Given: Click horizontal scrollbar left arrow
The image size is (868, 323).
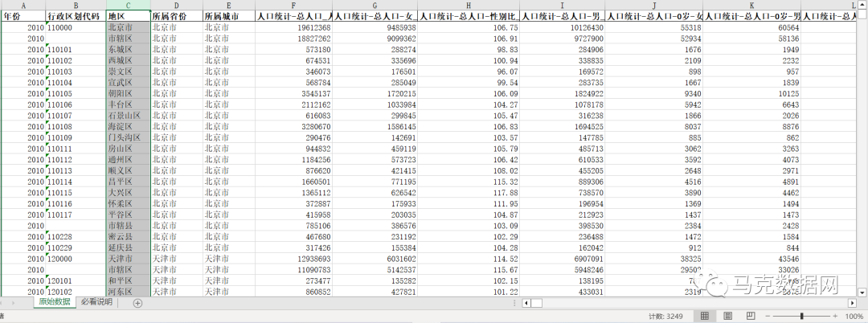Looking at the screenshot, I should click(526, 303).
